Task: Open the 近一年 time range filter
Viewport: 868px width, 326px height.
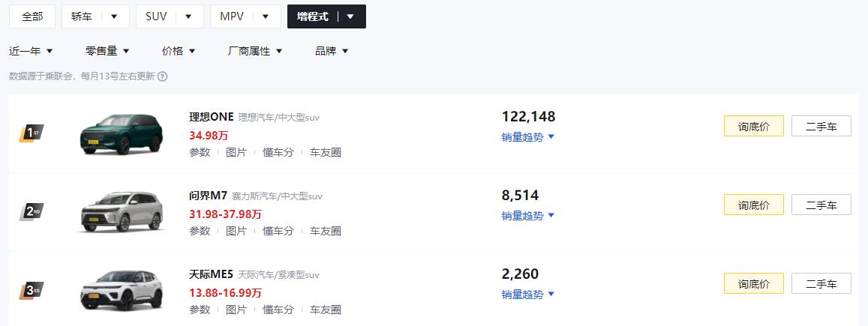Action: [31, 51]
